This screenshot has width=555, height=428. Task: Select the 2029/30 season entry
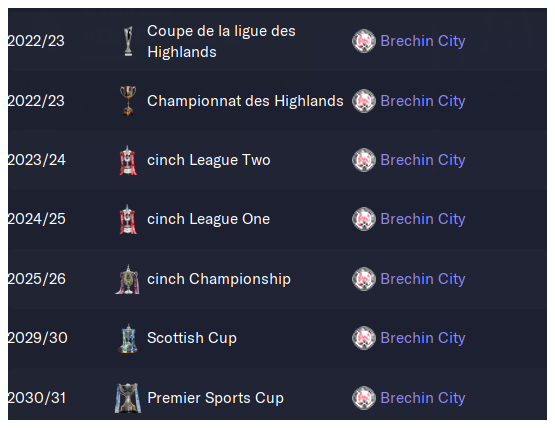38,338
